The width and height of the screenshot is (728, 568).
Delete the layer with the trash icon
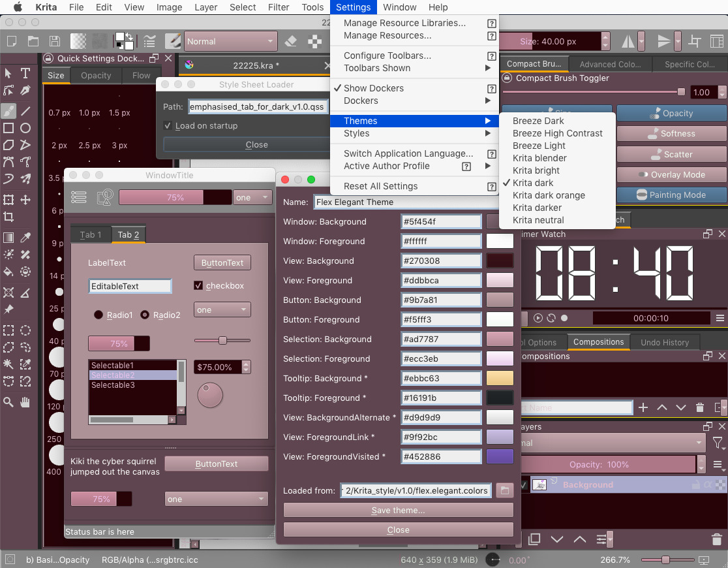pos(716,539)
